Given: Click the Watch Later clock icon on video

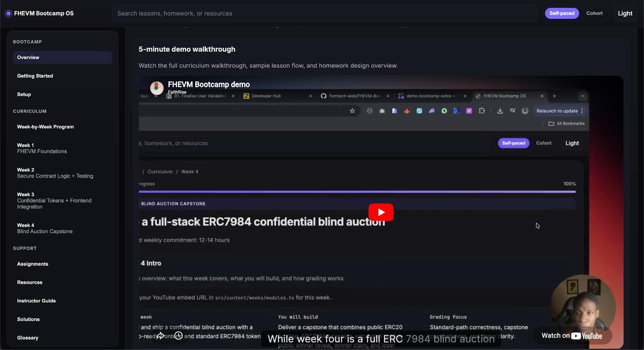Looking at the screenshot, I should click(x=178, y=336).
